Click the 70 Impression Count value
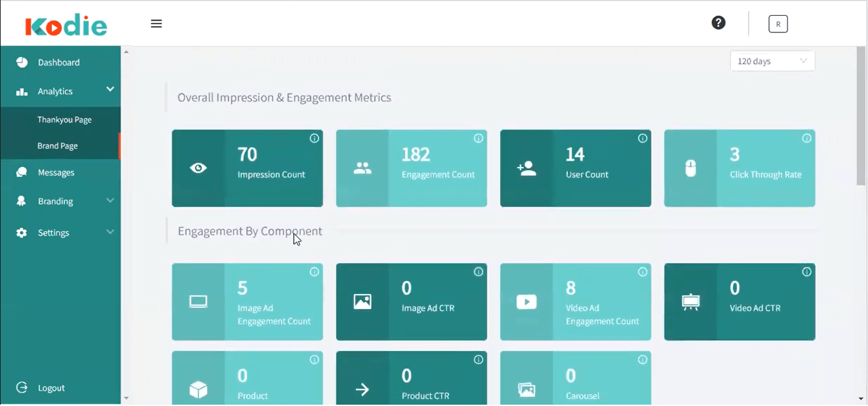The image size is (868, 406). pyautogui.click(x=247, y=155)
